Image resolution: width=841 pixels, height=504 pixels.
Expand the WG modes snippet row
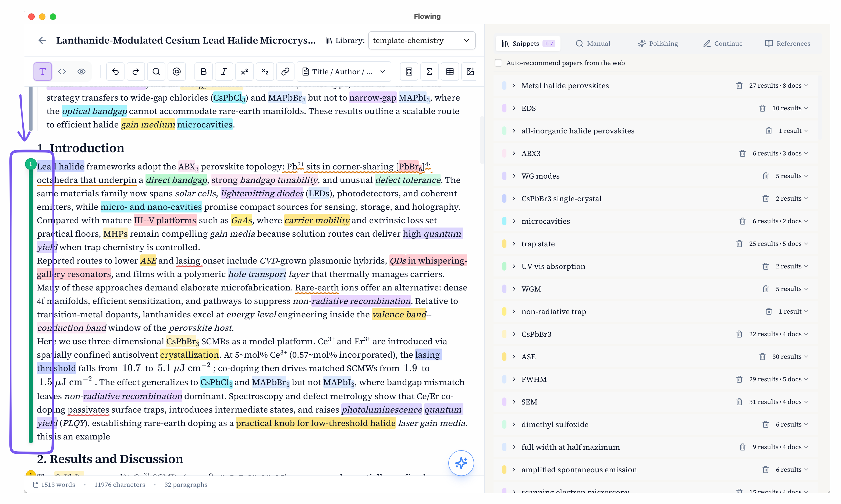coord(514,176)
